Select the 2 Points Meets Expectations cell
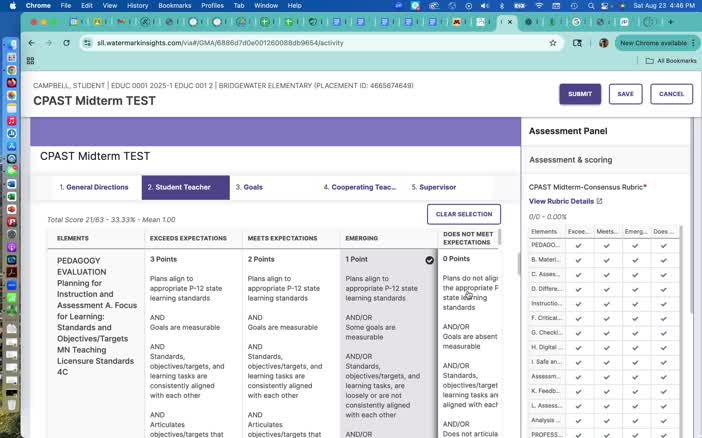 [291, 344]
